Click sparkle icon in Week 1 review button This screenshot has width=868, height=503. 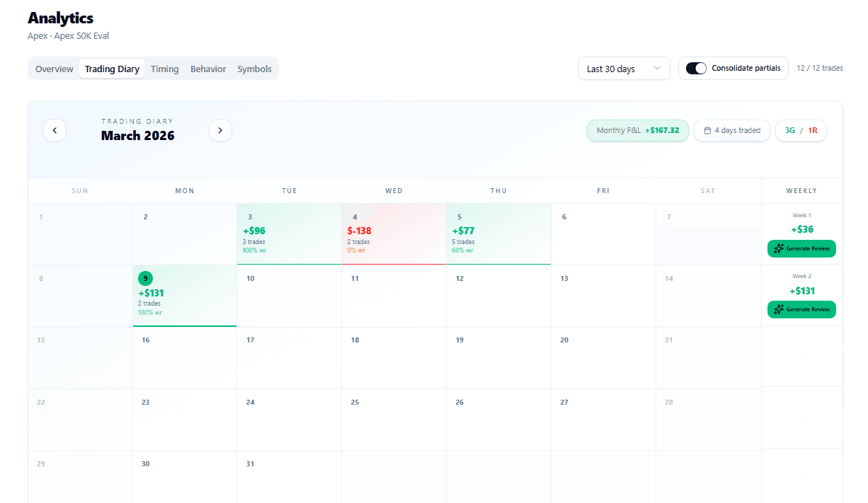[x=779, y=248]
